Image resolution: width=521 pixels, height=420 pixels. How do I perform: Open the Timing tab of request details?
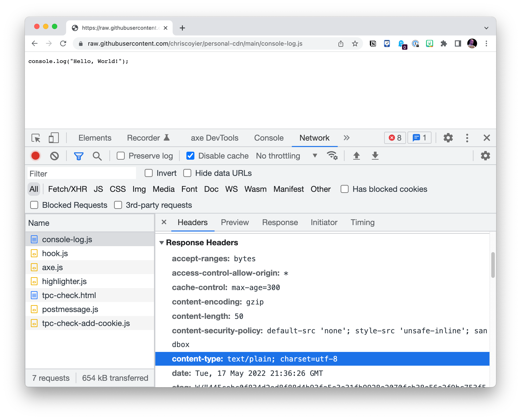(x=362, y=222)
